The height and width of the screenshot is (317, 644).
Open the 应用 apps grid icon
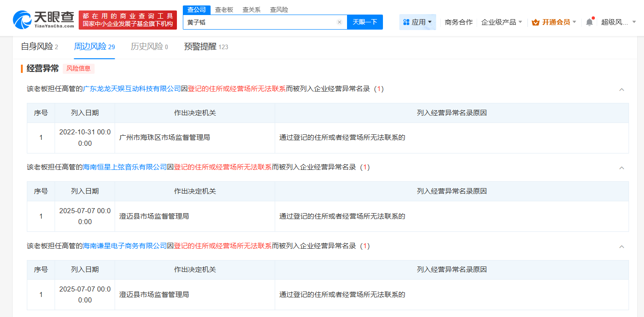(406, 22)
